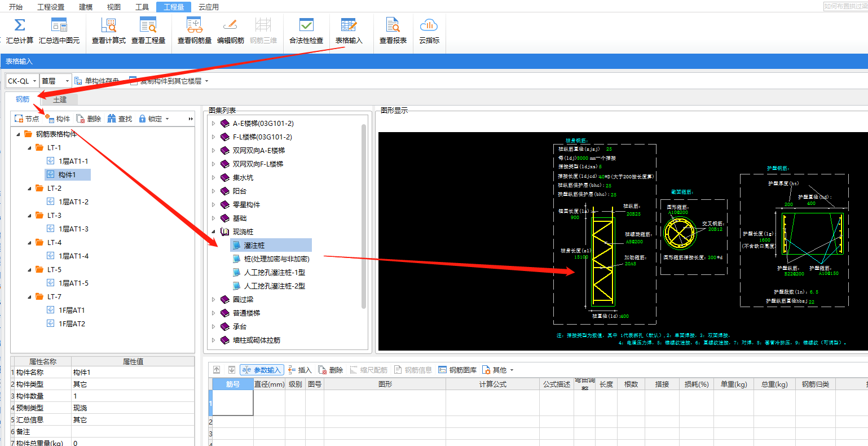Collapse the LT-1 tree node
868x446 pixels.
pos(30,148)
